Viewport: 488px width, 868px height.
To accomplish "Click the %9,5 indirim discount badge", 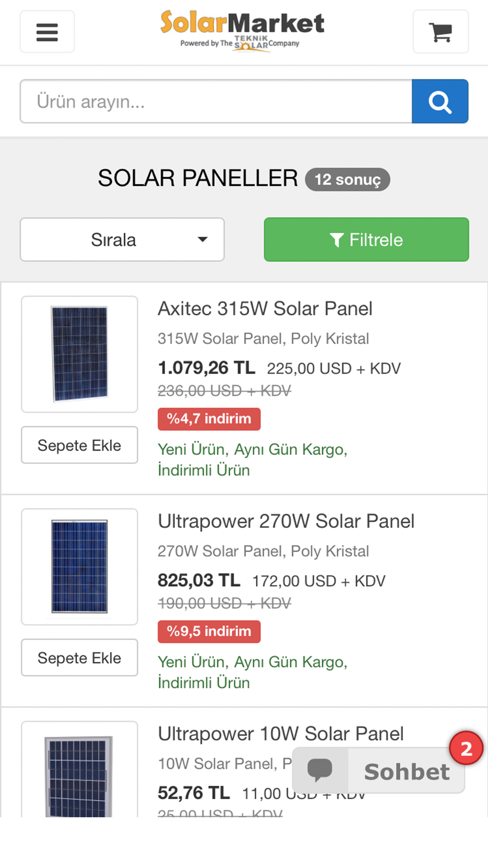I will coord(209,631).
